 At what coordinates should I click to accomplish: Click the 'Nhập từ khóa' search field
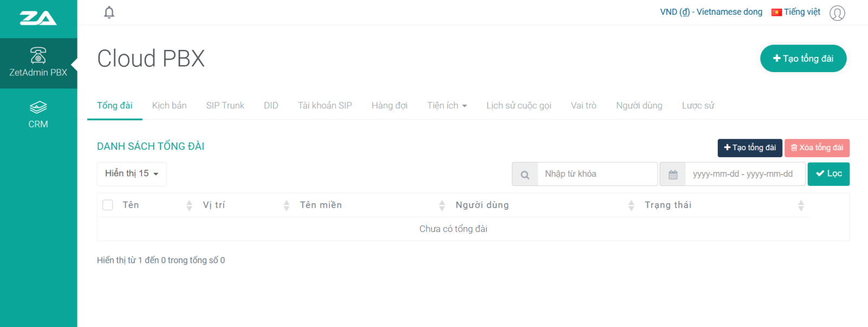597,174
